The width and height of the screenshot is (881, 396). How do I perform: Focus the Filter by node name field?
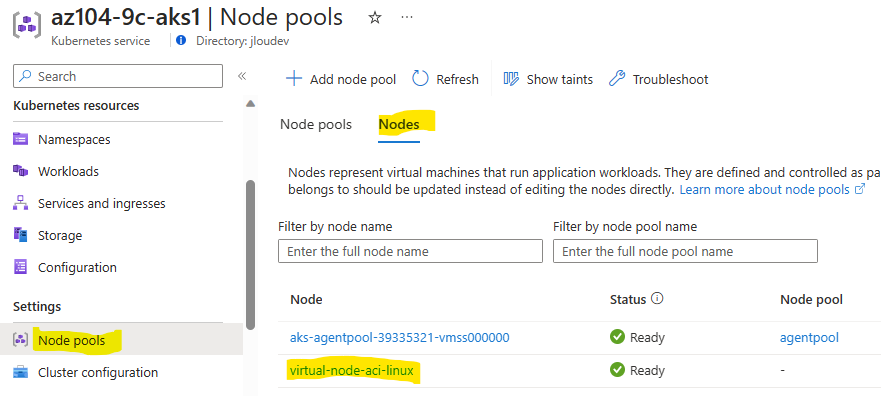410,251
